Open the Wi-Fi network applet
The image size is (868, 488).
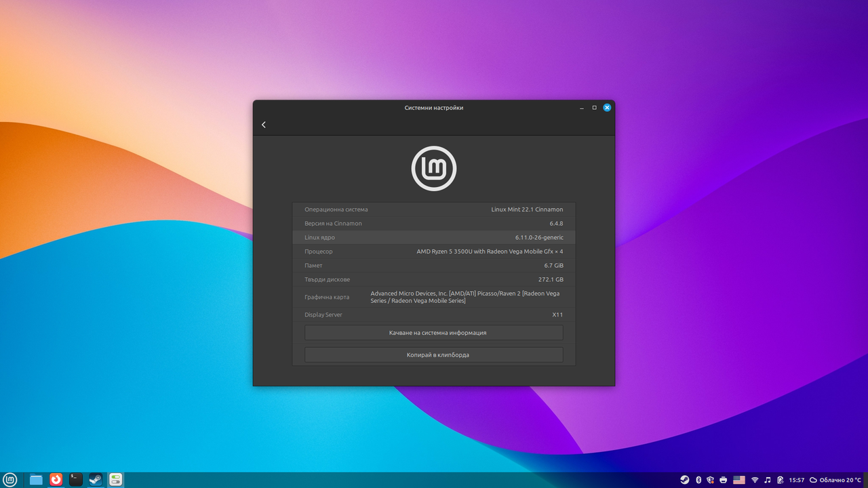755,480
